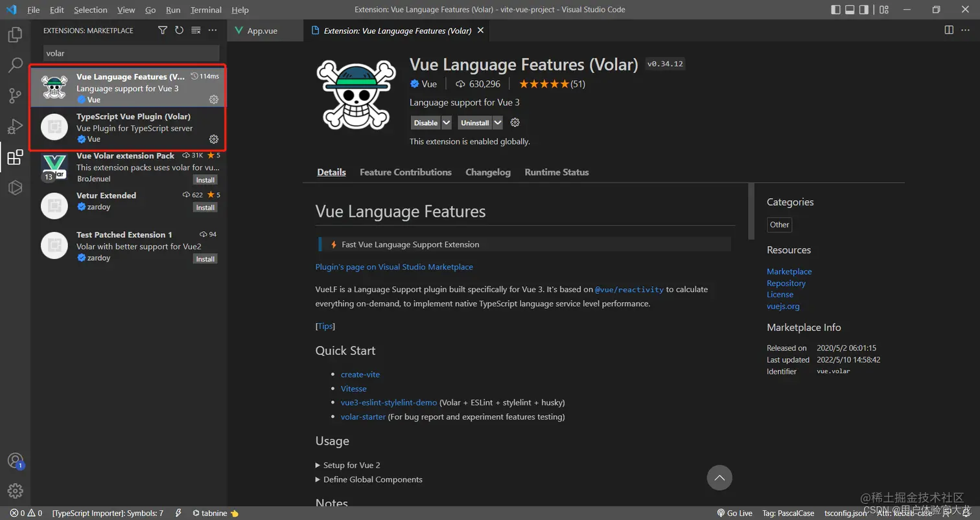Open gear menu for TypeScript Vue Plugin item
Screen dimensions: 980x520
[213, 139]
